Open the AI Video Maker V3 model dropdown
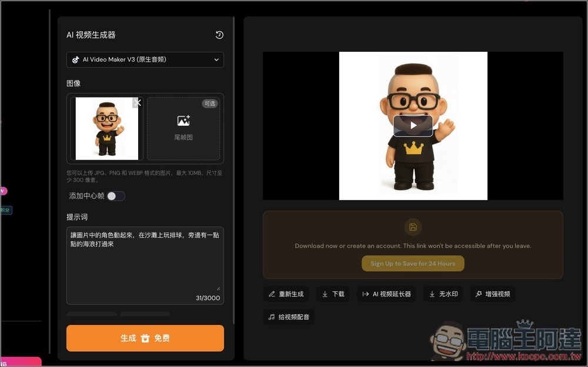Screen dimensions: 588x367 145,59
